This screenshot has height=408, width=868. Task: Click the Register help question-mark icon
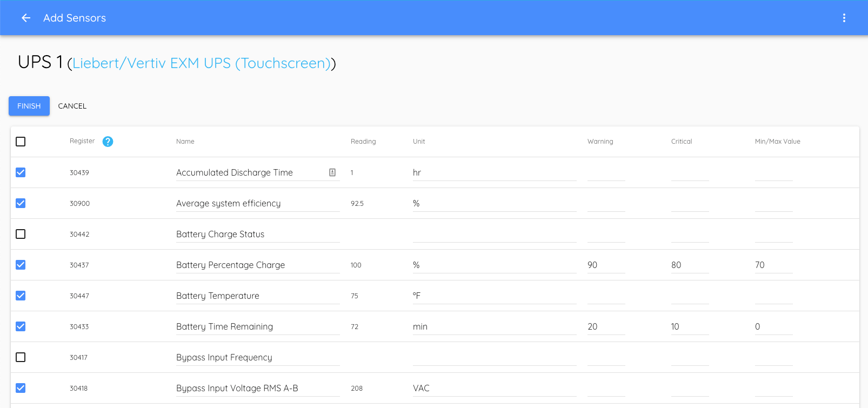(108, 142)
